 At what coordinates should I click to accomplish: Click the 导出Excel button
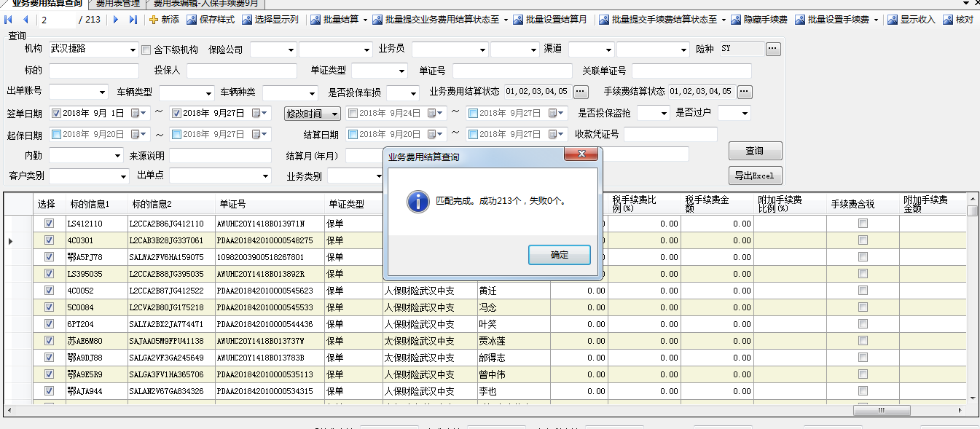(755, 176)
